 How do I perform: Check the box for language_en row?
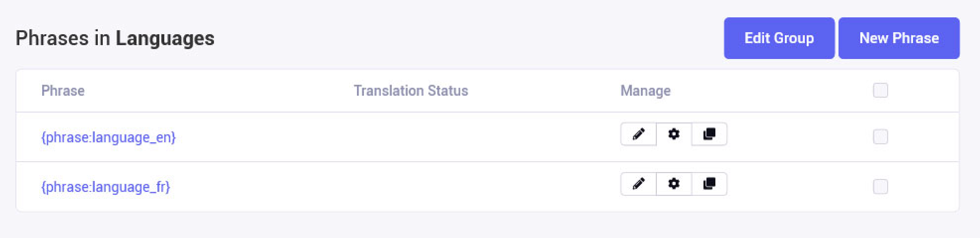(880, 137)
